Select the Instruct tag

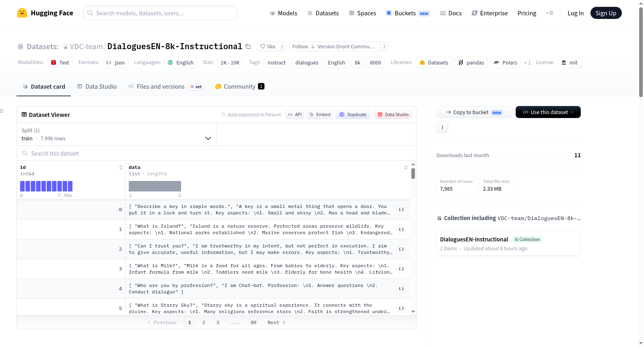(277, 62)
